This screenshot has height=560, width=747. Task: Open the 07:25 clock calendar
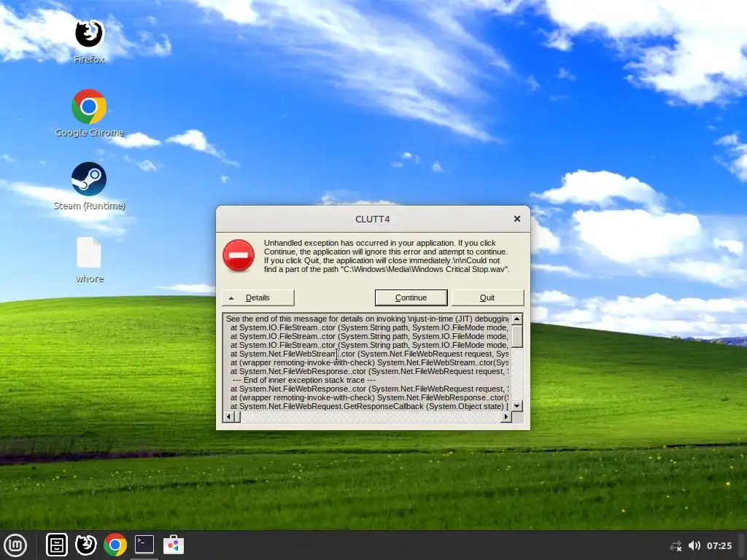719,545
